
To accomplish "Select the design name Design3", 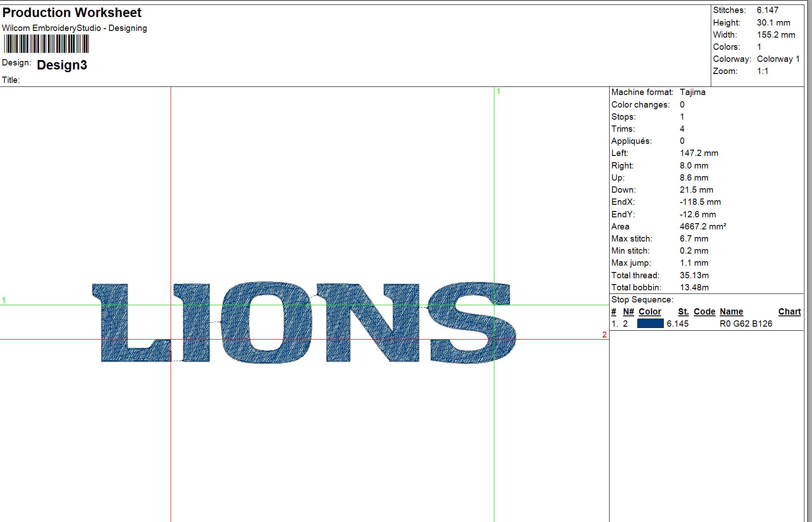I will click(x=62, y=65).
